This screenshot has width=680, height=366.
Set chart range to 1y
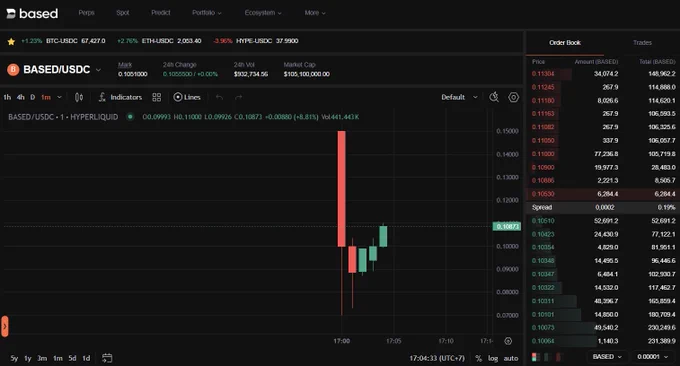pyautogui.click(x=28, y=358)
